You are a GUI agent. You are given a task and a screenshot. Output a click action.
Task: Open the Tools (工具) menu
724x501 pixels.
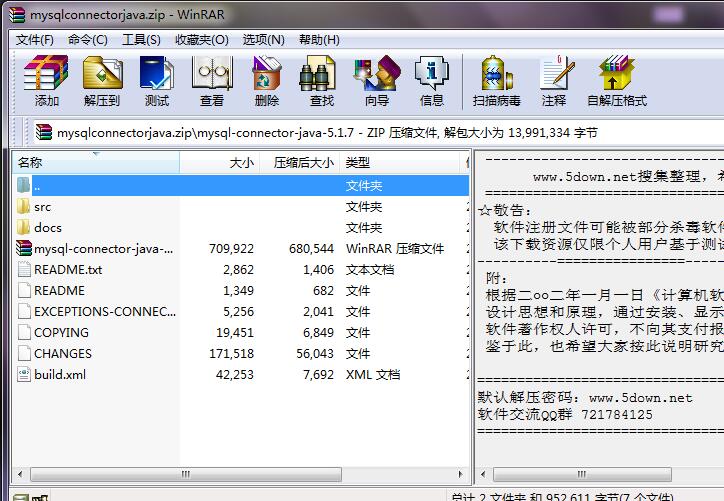(x=141, y=40)
